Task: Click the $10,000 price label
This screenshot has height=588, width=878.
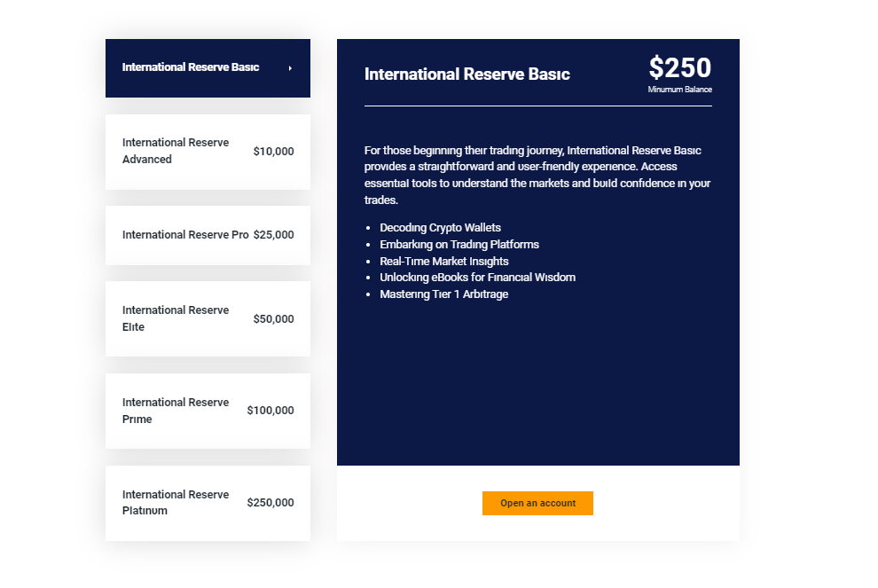Action: coord(273,151)
